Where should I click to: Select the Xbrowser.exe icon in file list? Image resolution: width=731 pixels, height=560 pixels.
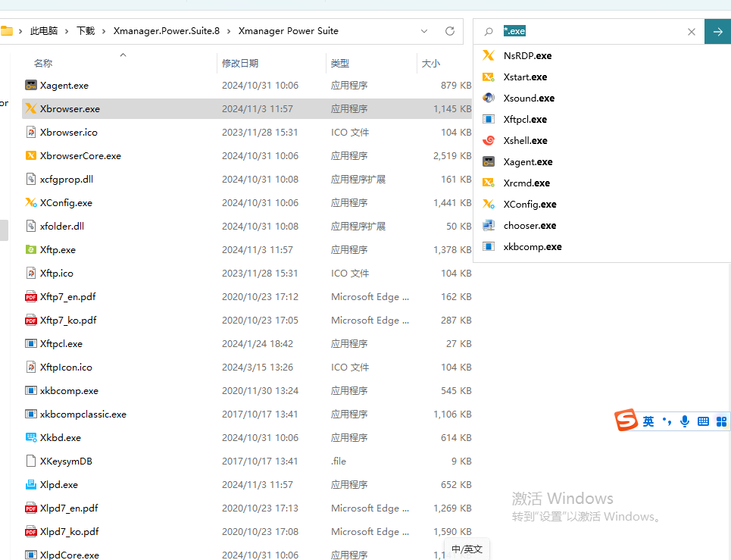click(31, 108)
